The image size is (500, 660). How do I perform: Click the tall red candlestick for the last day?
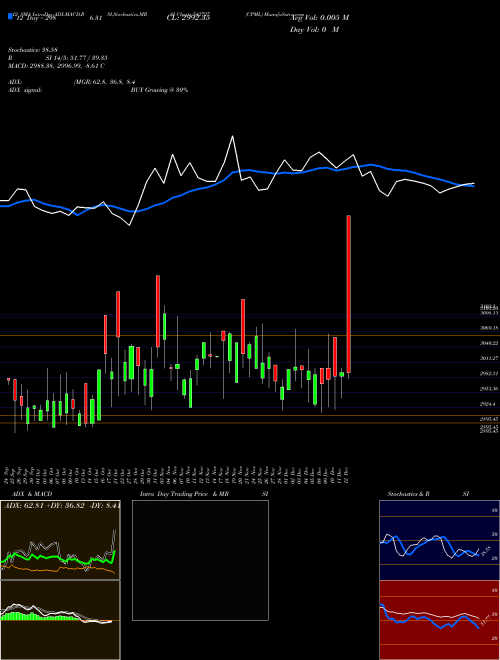point(348,294)
